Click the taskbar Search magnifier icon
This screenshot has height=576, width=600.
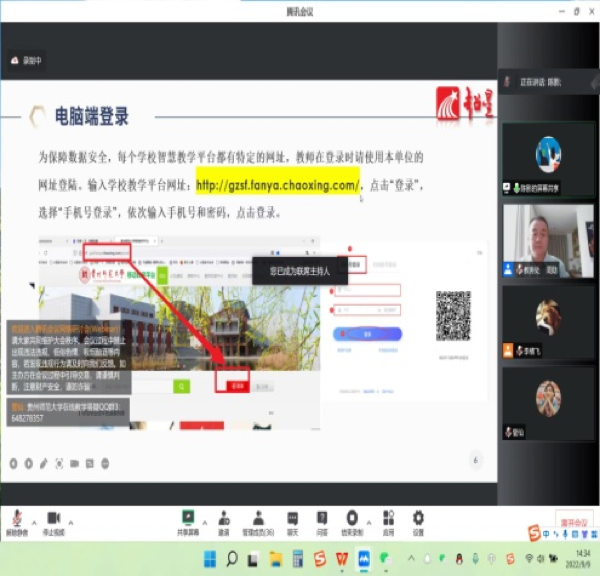tap(233, 559)
